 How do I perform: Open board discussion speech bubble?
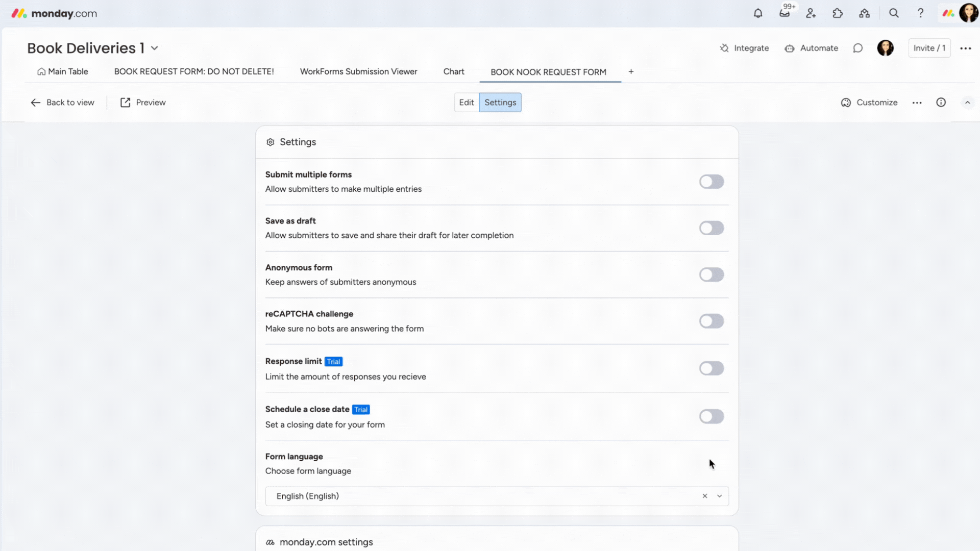[858, 48]
